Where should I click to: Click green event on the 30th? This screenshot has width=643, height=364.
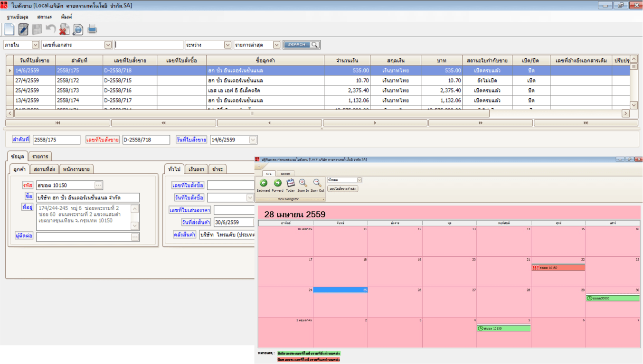pyautogui.click(x=613, y=298)
